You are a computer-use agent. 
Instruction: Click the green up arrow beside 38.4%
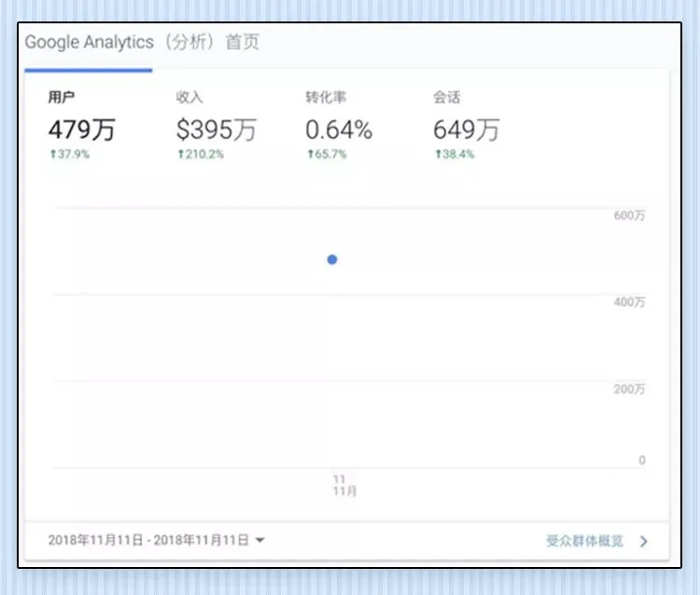click(439, 154)
